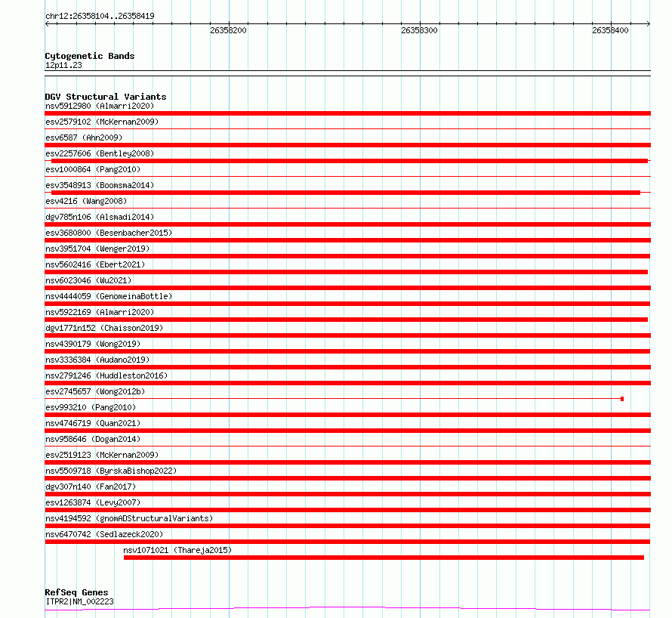Open variant dgv1771n152 (Chaisson2019)
Screen dimensions: 672x618
(x=104, y=328)
